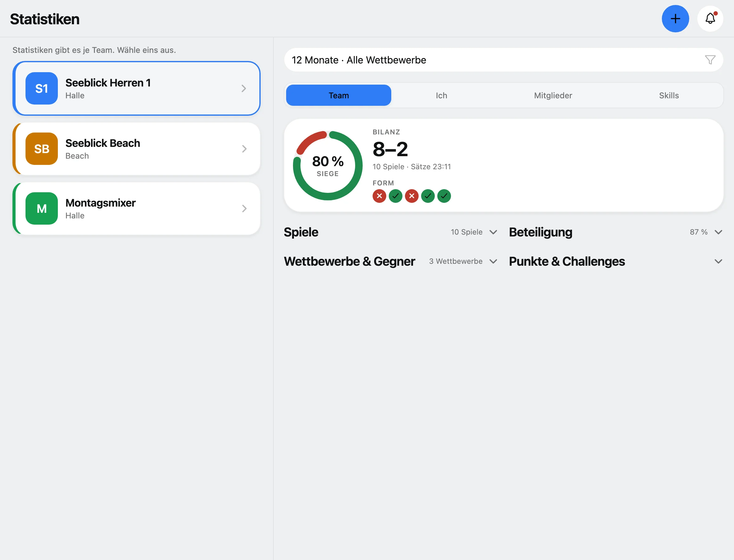Screen dimensions: 734x560
Task: Switch to the Mitglieder tab
Action: [553, 95]
